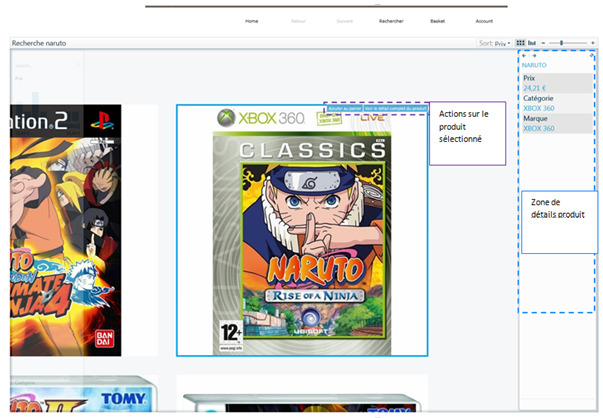Image resolution: width=603 pixels, height=418 pixels.
Task: Click the Catégorie label in details panel
Action: (x=538, y=98)
